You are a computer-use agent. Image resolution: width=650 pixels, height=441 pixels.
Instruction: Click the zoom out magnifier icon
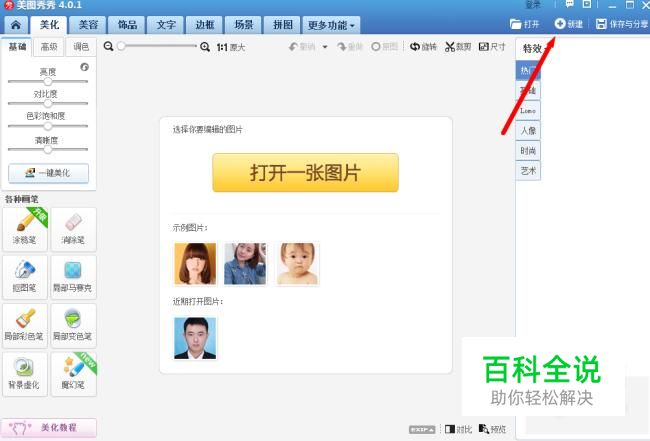[108, 46]
